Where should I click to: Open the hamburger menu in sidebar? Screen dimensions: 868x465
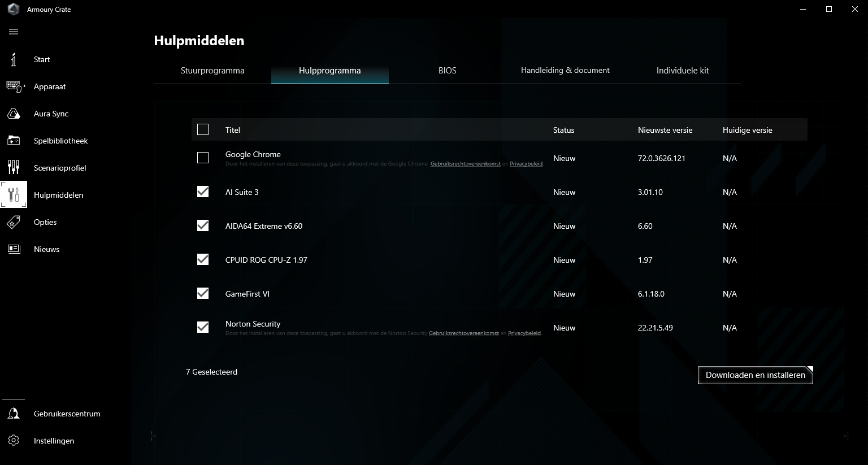14,32
